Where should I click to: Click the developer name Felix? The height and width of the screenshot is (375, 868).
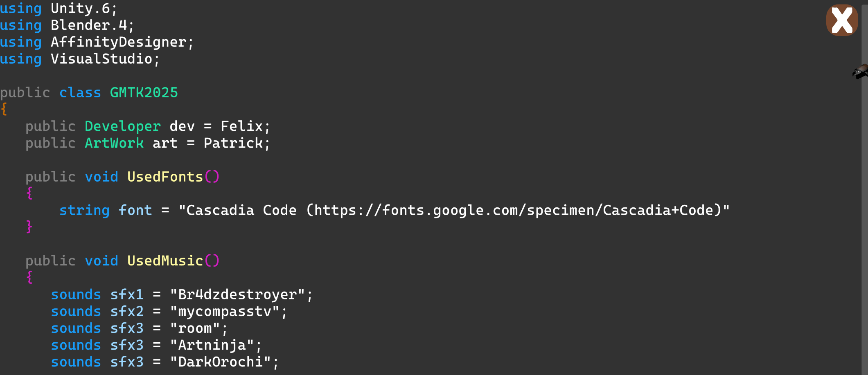click(241, 126)
